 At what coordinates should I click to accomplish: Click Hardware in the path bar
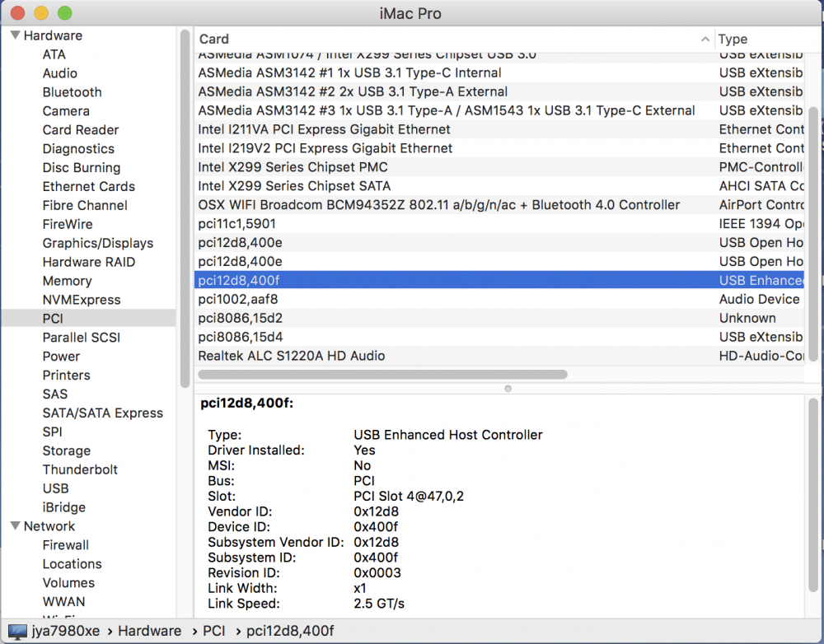click(150, 631)
